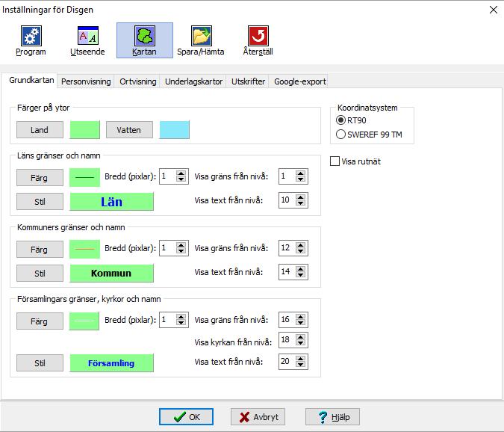Select the Kartan map settings icon
504x432 pixels.
click(x=145, y=40)
